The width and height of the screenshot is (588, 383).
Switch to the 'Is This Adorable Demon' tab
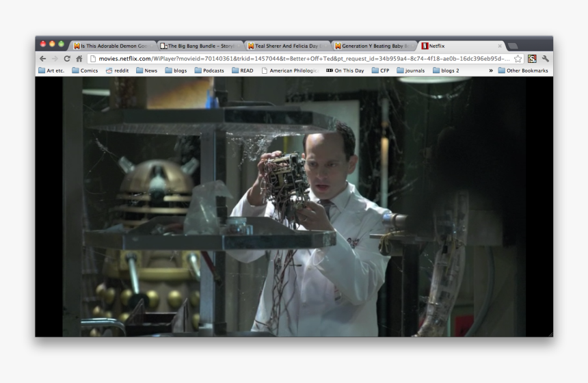pos(113,46)
